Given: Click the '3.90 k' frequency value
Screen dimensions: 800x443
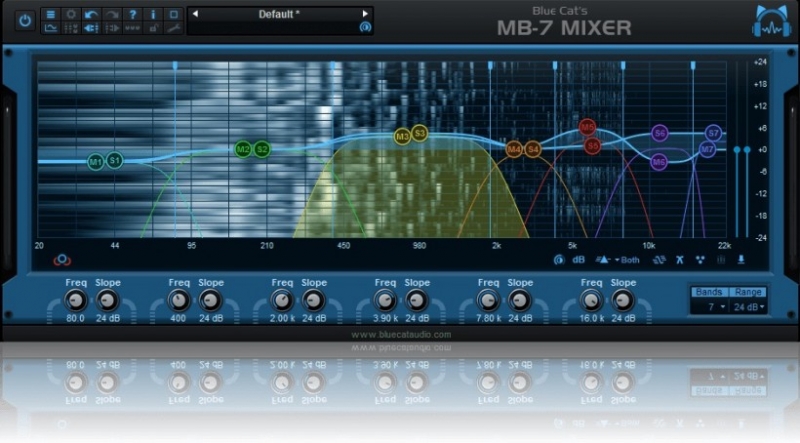Looking at the screenshot, I should 385,318.
